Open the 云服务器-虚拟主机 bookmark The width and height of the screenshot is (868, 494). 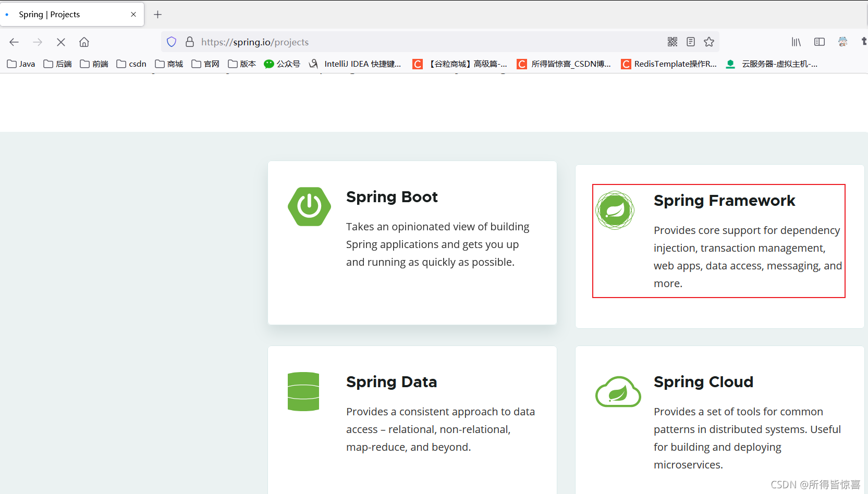pos(772,64)
